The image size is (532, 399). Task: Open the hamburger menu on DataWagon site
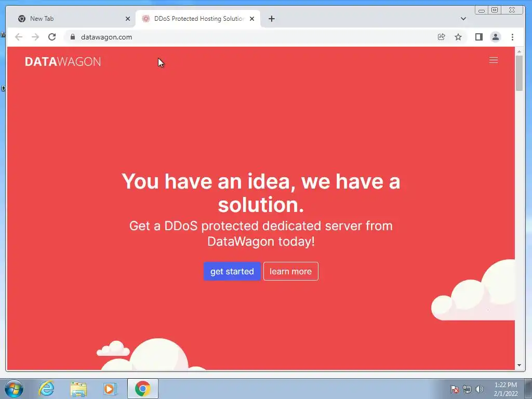[494, 60]
